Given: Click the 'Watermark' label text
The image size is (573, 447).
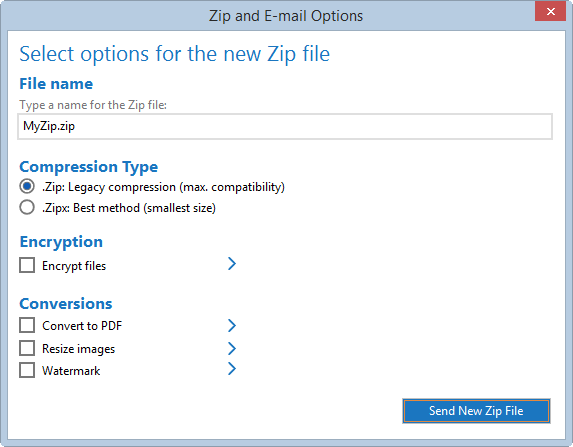Looking at the screenshot, I should [x=71, y=371].
